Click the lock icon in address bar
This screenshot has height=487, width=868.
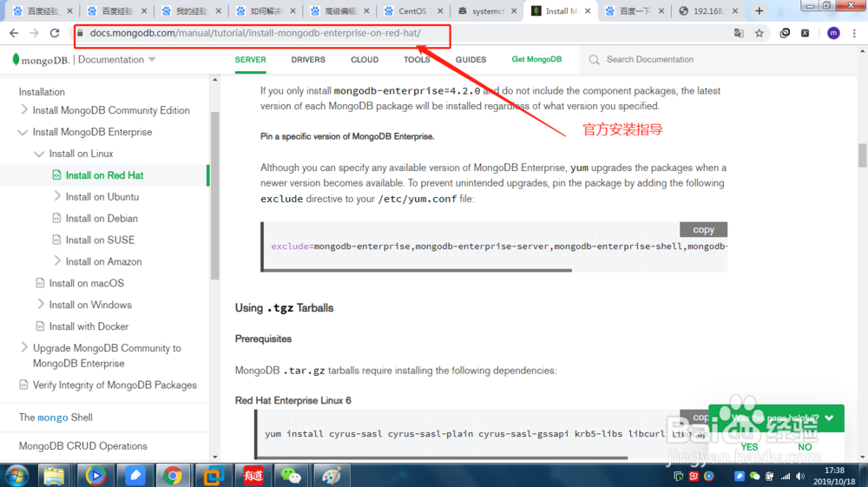[x=81, y=33]
